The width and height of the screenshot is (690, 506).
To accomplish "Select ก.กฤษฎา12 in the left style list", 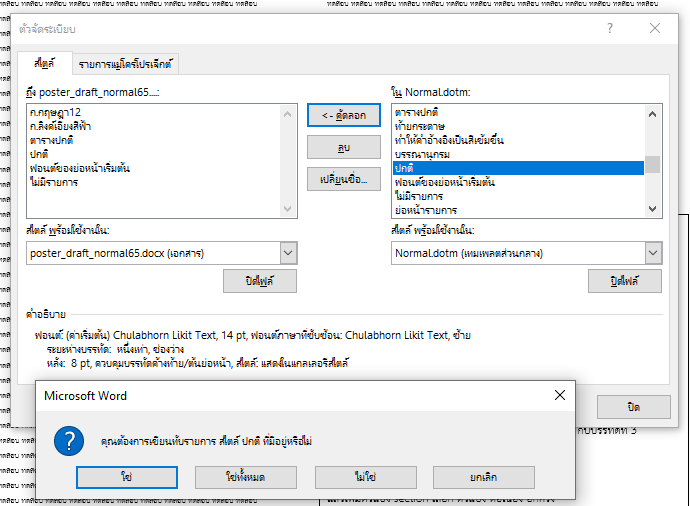I will pos(57,113).
